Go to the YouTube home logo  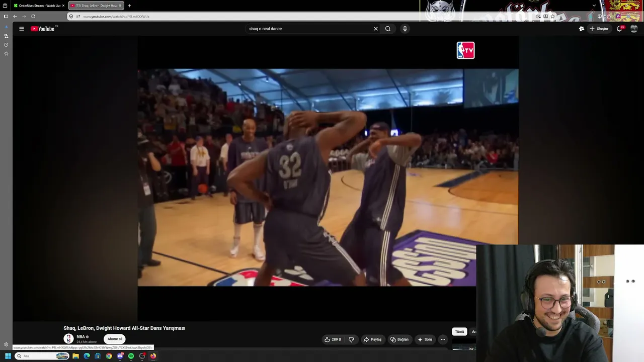pyautogui.click(x=42, y=29)
